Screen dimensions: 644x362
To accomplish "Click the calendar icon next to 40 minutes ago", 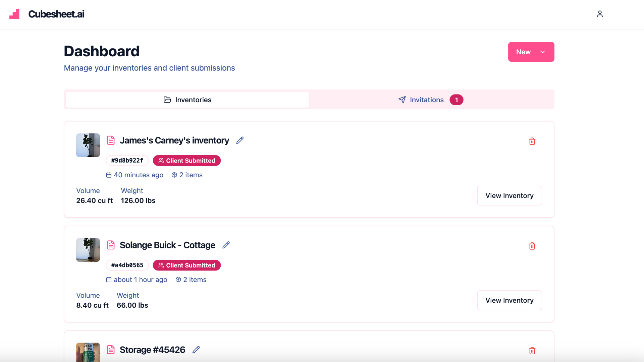I will [108, 175].
